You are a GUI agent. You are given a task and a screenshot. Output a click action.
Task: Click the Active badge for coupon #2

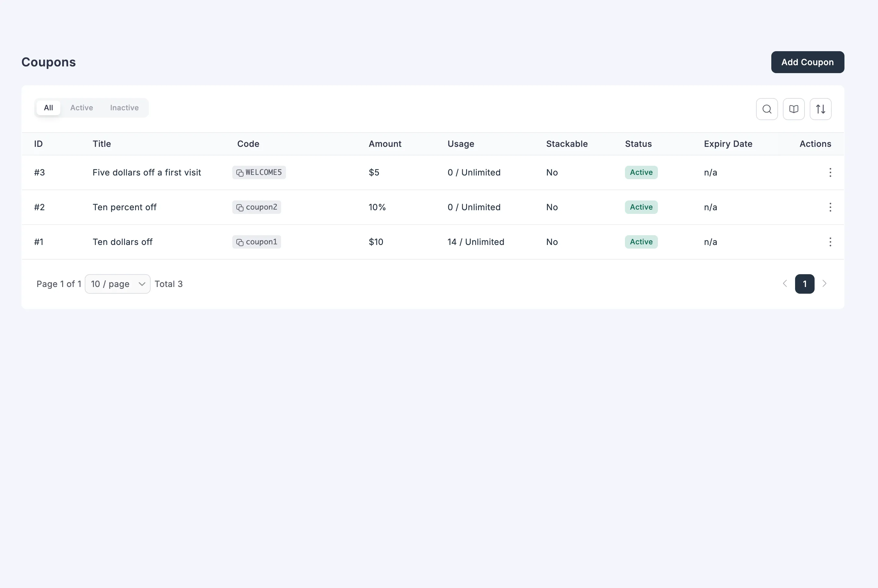pos(641,207)
